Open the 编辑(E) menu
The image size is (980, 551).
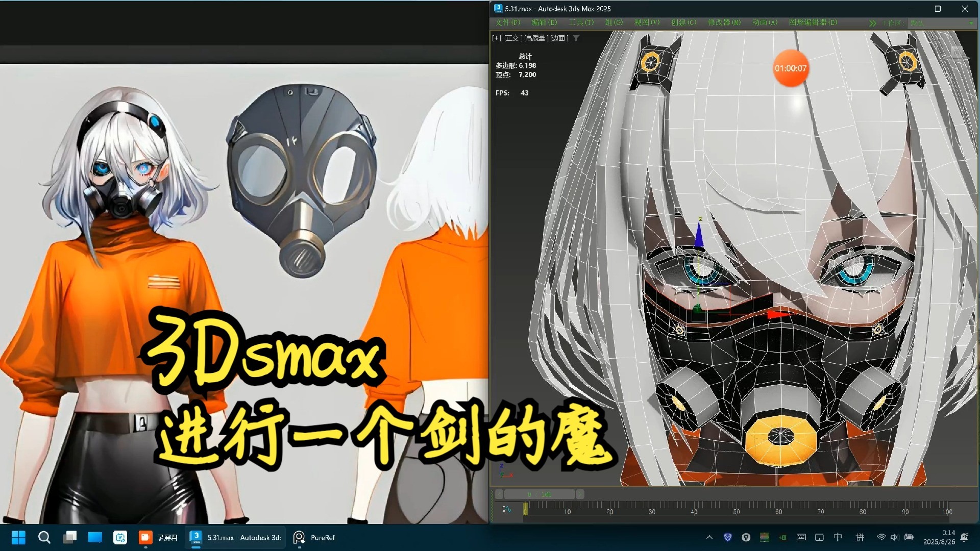pos(544,22)
